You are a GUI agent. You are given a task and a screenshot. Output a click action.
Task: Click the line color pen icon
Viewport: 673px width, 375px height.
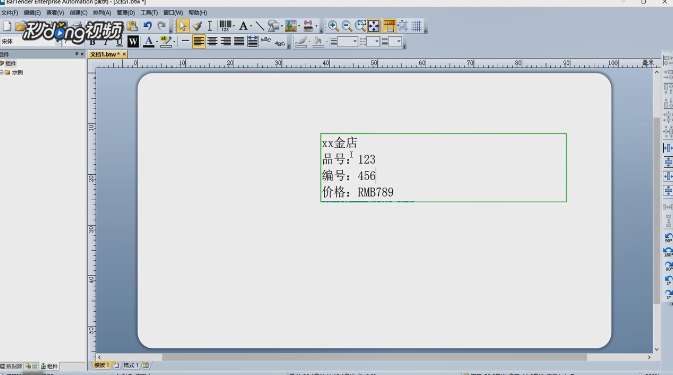tap(301, 42)
